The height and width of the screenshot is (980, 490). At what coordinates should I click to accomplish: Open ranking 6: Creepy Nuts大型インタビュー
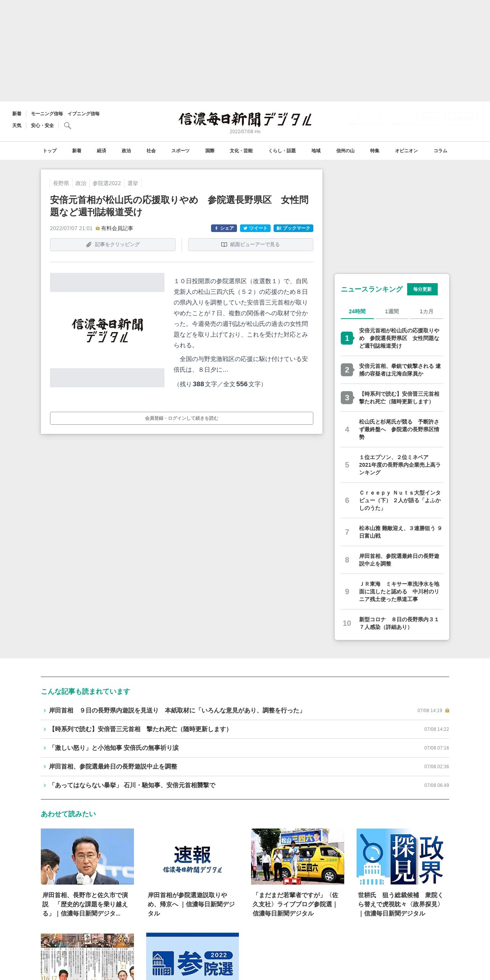coord(392,500)
